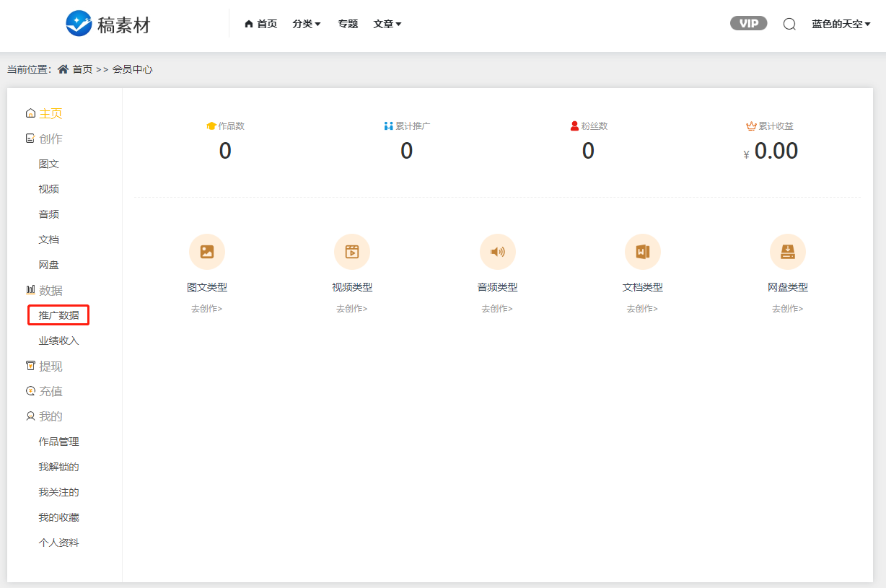Expand the 分类 dropdown menu
This screenshot has width=886, height=588.
coord(307,24)
